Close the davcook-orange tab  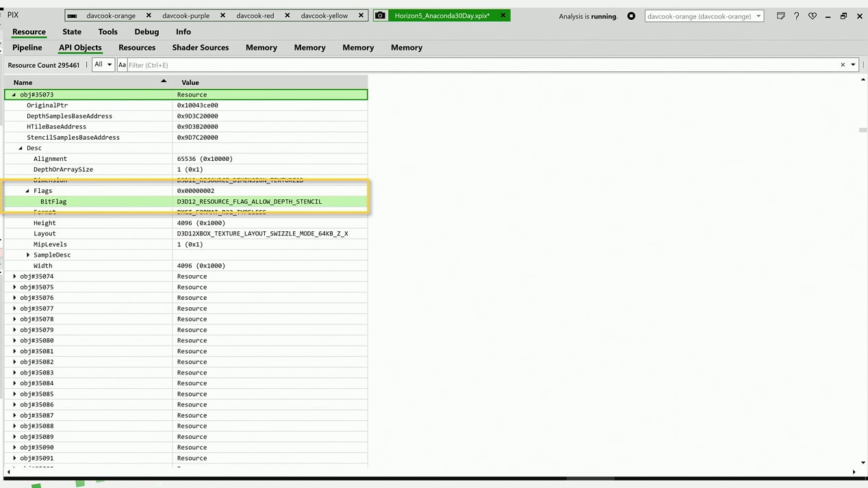point(149,15)
